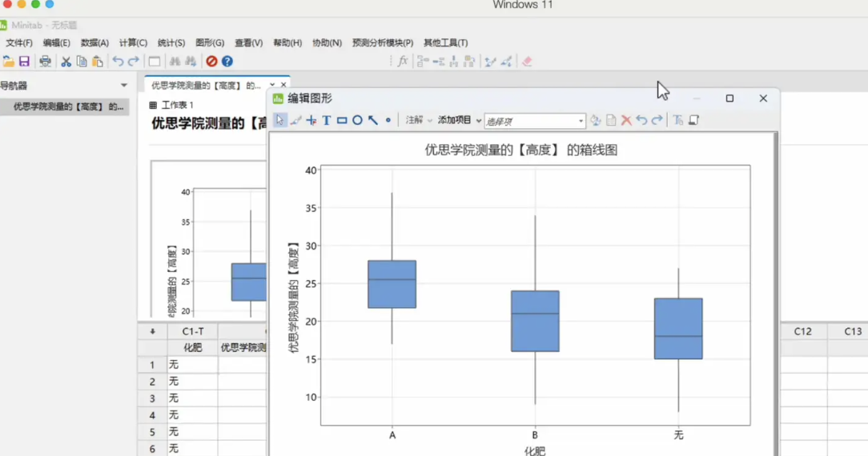This screenshot has height=456, width=868.
Task: Click the 化肥 column name cell
Action: 193,348
